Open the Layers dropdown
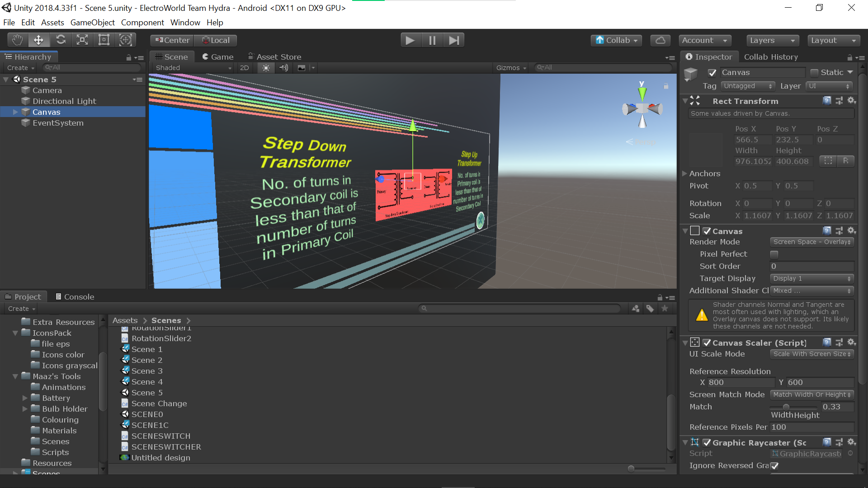Image resolution: width=868 pixels, height=488 pixels. 772,40
